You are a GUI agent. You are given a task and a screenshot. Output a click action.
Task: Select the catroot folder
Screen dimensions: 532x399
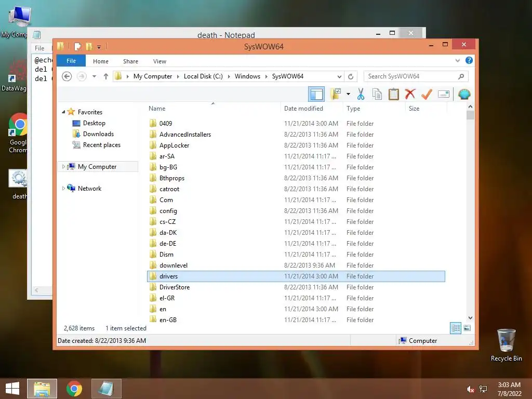click(169, 189)
